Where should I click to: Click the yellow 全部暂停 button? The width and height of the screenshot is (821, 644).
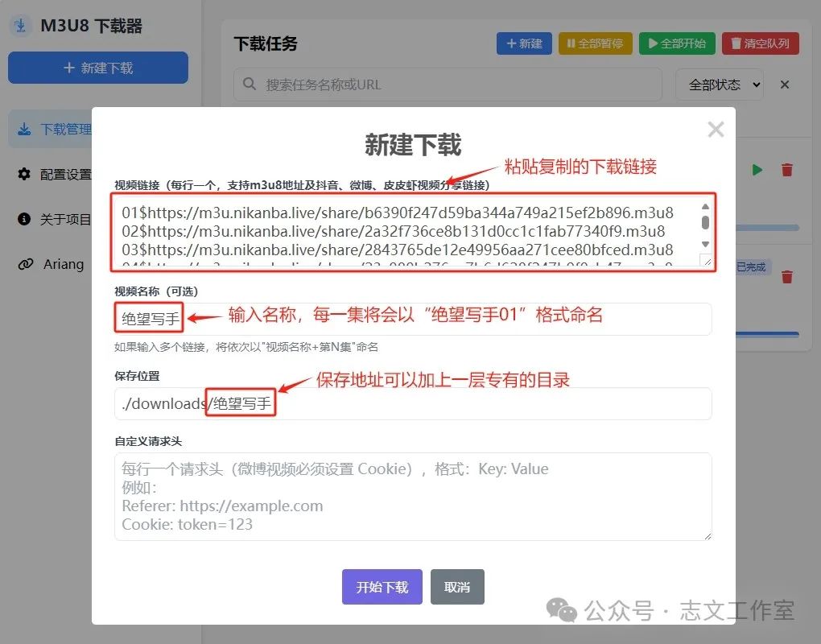(596, 43)
